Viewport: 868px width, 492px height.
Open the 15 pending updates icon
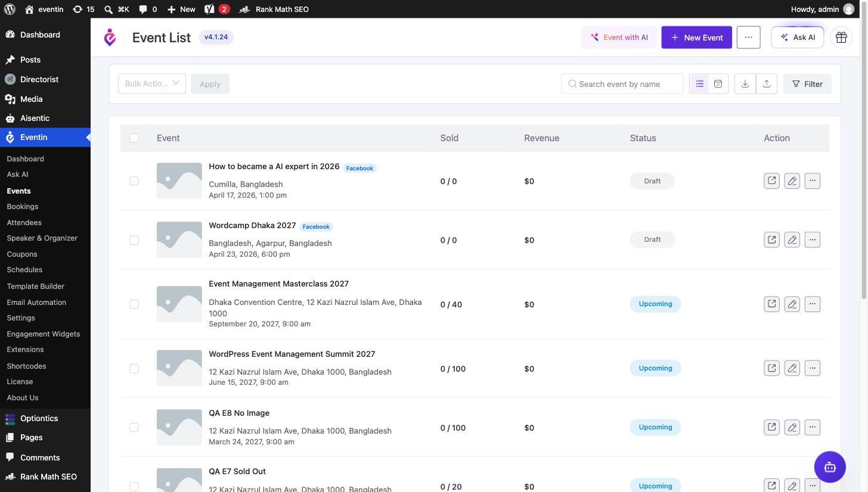pyautogui.click(x=83, y=9)
